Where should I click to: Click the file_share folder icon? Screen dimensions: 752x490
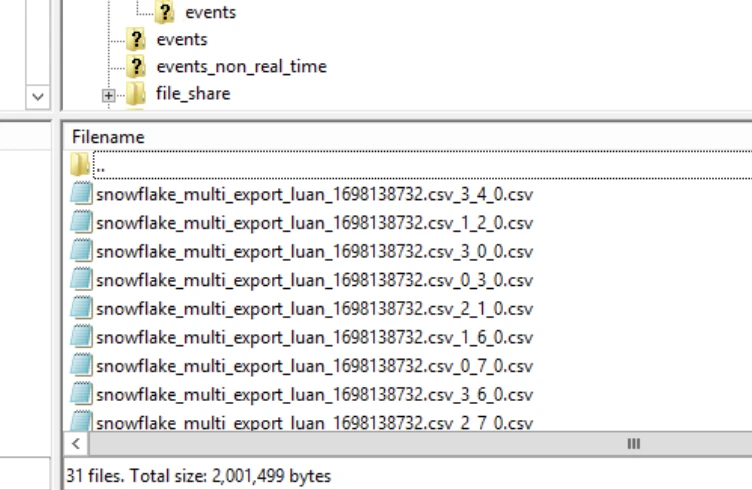(137, 94)
